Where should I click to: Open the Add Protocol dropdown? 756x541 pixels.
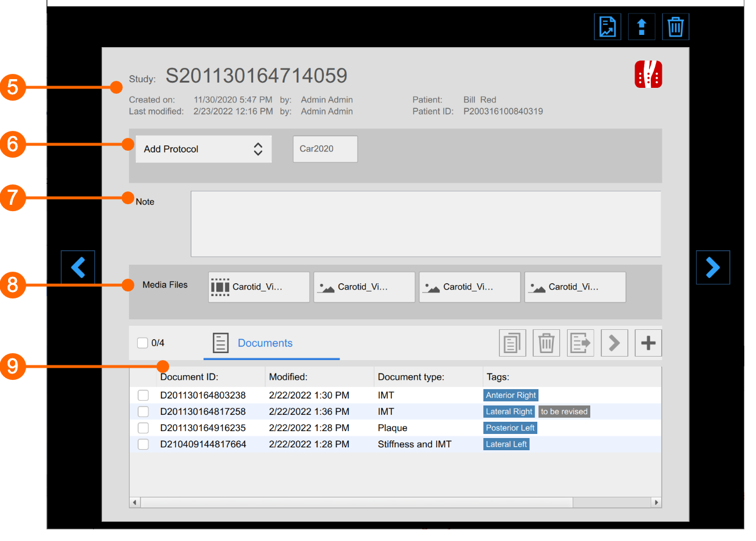204,150
